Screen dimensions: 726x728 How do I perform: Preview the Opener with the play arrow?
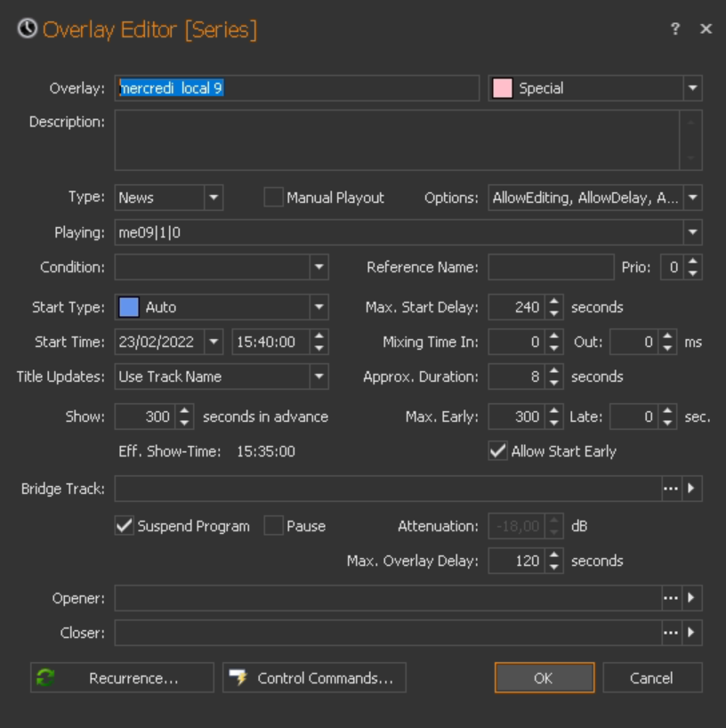coord(692,598)
